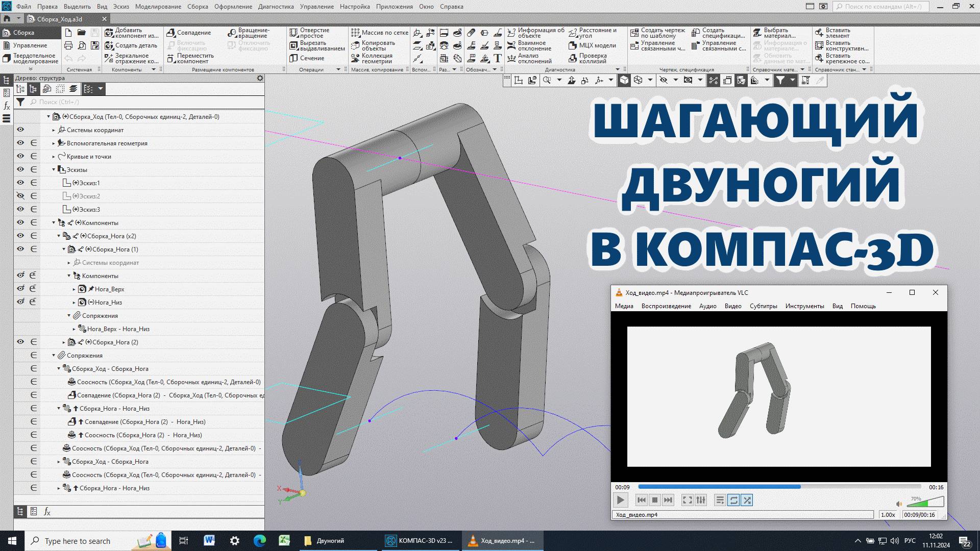
Task: Click Создать чертеж по шаблону
Action: [658, 33]
